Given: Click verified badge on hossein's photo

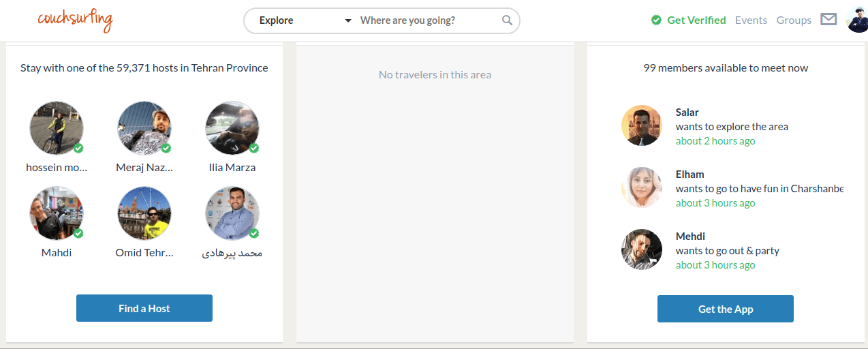Looking at the screenshot, I should click(78, 148).
